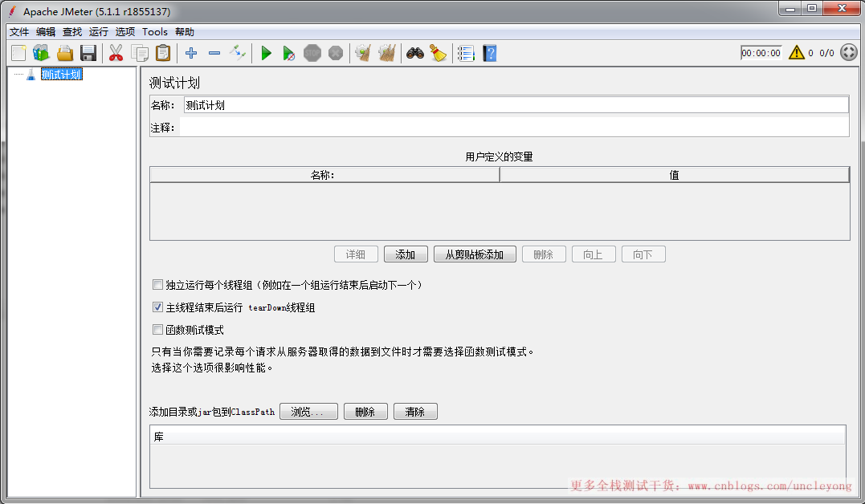Click 删除 button beside 浏览

(x=365, y=412)
